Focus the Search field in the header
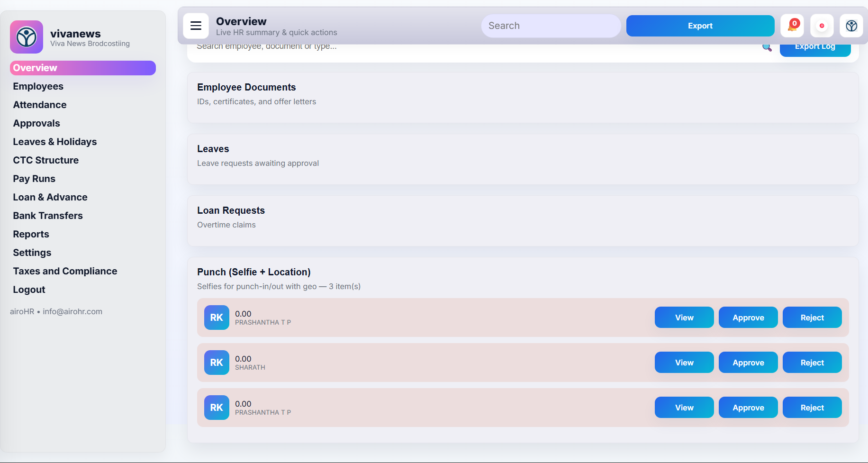Screen dimensions: 868x463 tap(551, 26)
